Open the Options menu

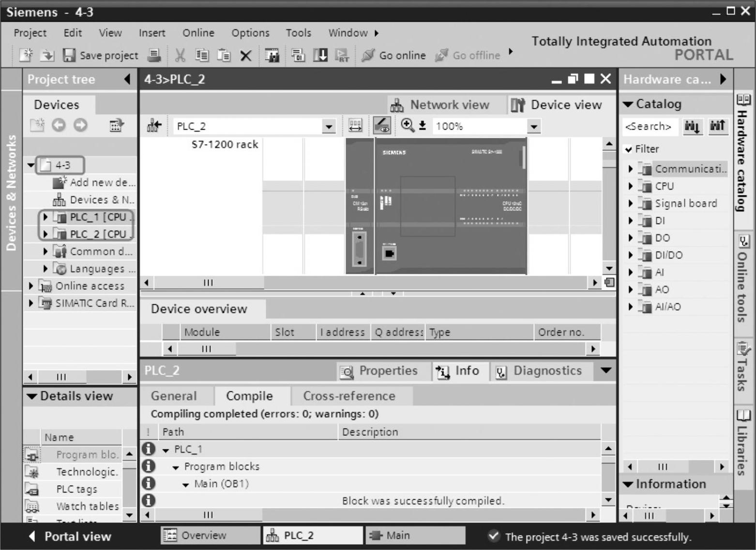[250, 33]
